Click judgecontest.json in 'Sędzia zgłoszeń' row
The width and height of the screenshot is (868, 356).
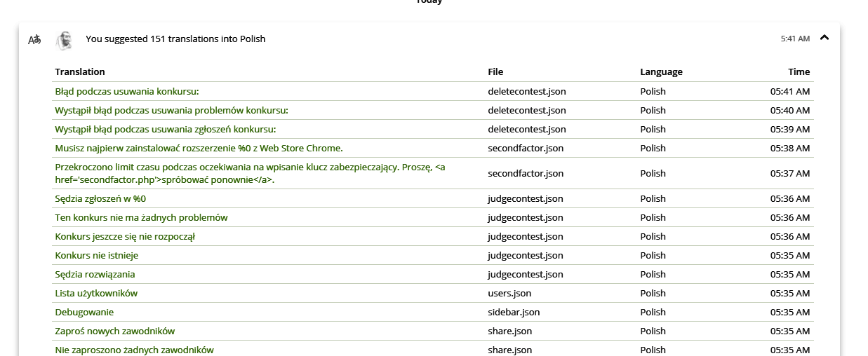(x=526, y=198)
